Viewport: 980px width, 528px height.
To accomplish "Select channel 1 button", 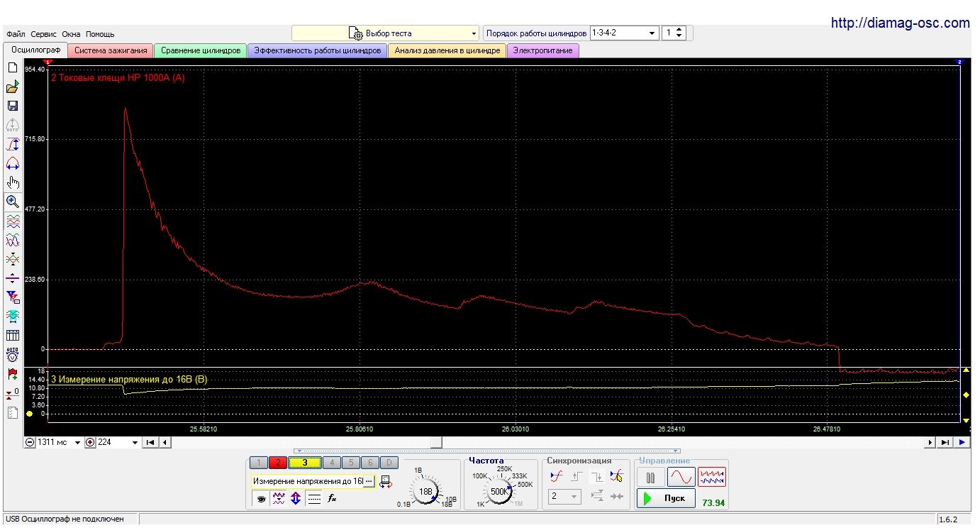I will coord(259,463).
